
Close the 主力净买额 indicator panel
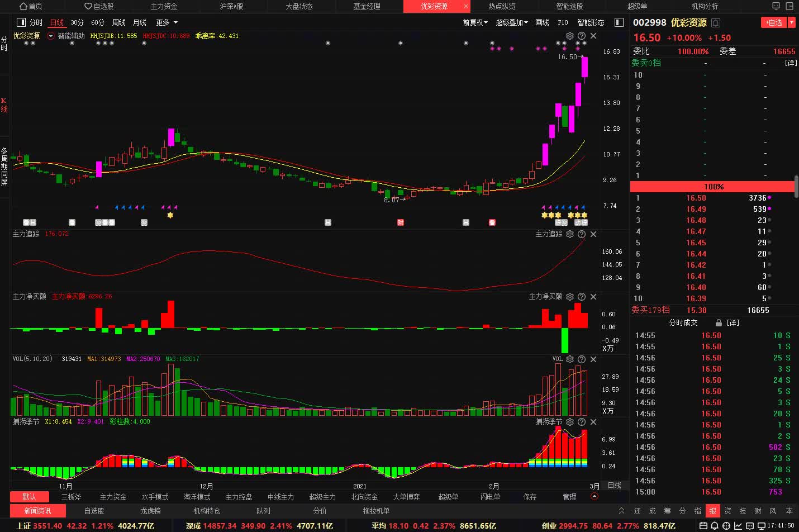(x=593, y=297)
